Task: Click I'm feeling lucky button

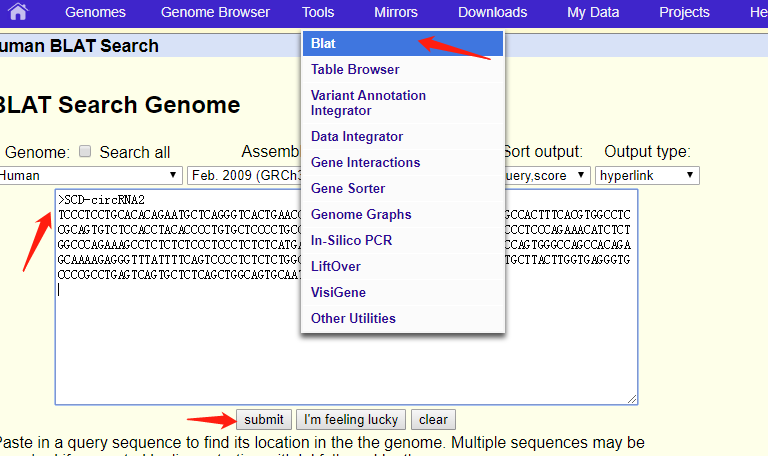Action: pos(352,420)
